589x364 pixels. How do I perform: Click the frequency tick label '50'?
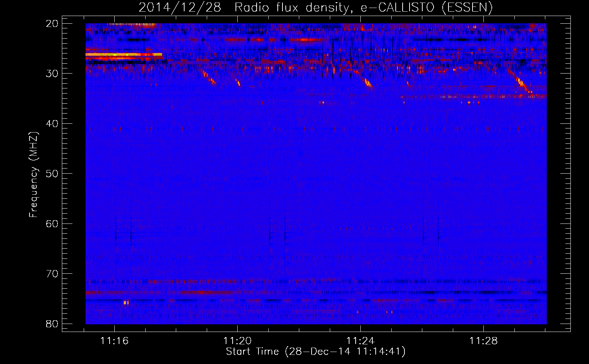pos(52,174)
